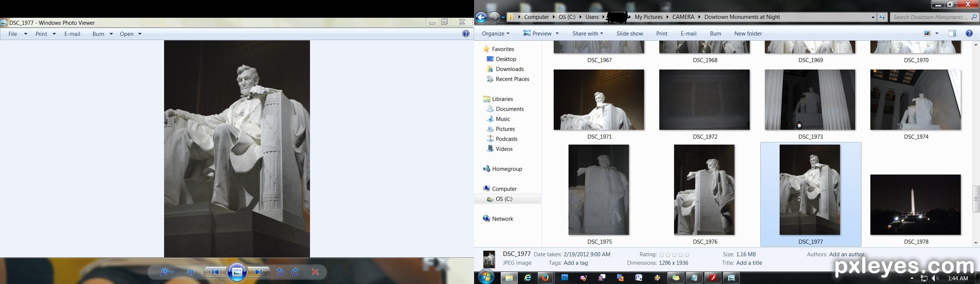Image resolution: width=980 pixels, height=284 pixels.
Task: Expand the address bar history dropdown
Action: (873, 17)
